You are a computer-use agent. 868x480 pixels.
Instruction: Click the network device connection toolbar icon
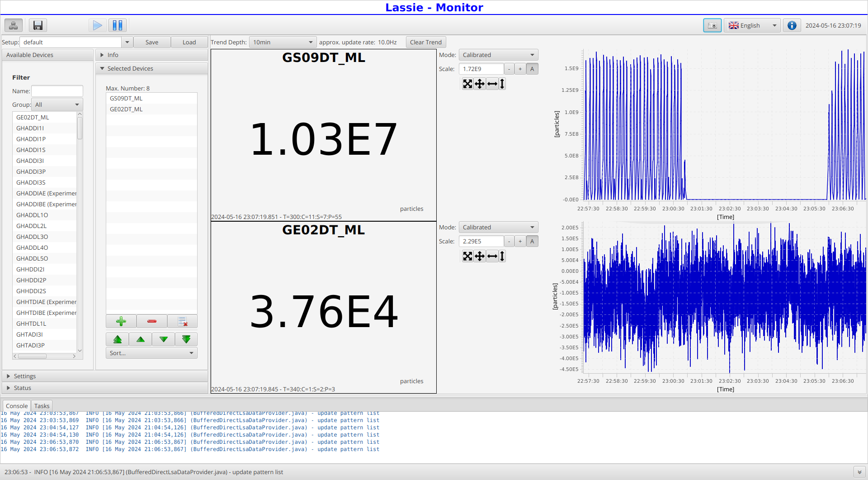tap(14, 25)
